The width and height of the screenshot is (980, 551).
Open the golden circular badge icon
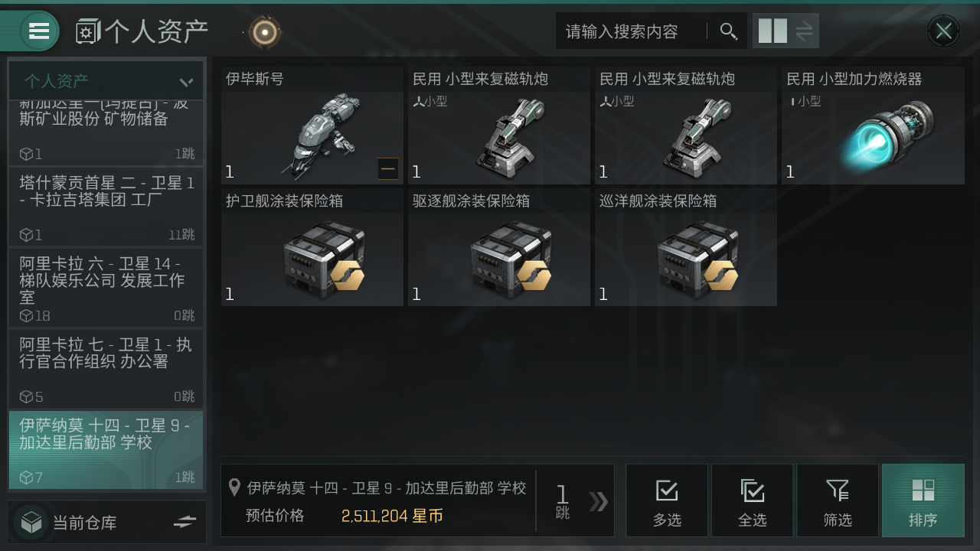tap(265, 32)
